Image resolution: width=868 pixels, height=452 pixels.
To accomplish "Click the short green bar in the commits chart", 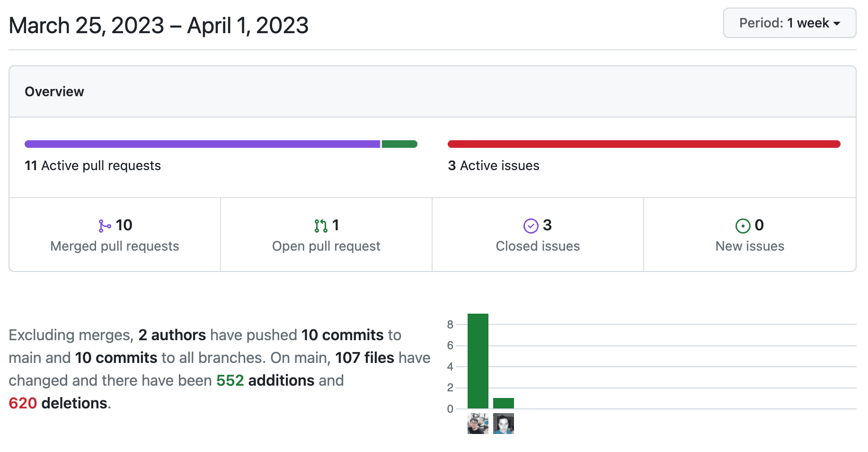I will click(x=503, y=403).
